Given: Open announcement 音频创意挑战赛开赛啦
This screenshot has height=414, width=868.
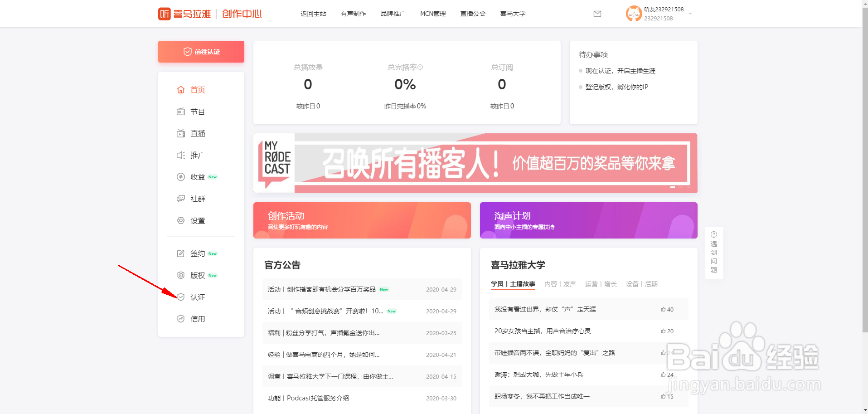Looking at the screenshot, I should tap(362, 311).
